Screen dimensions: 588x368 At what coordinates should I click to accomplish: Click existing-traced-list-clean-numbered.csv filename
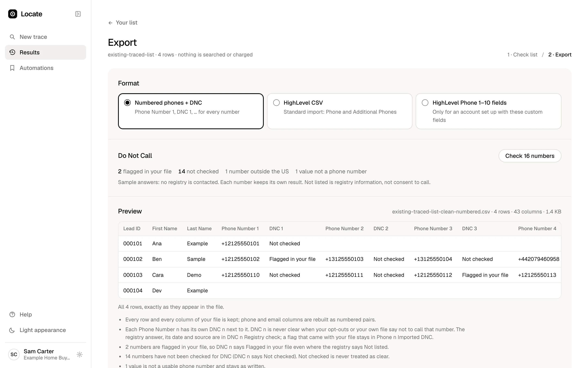[441, 212]
